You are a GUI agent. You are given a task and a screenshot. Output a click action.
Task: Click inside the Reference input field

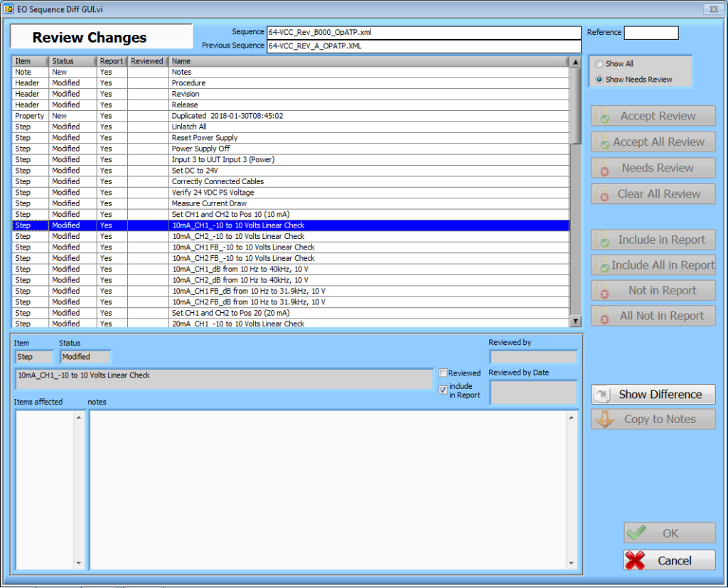(x=651, y=32)
